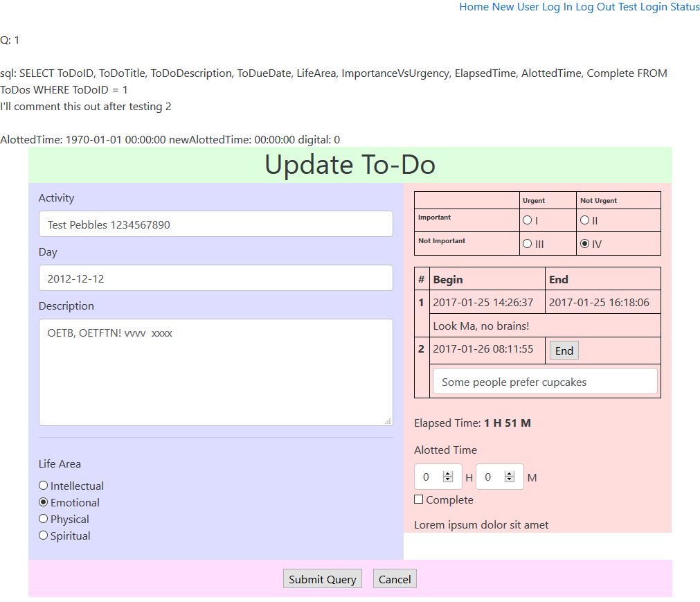This screenshot has width=700, height=602.
Task: Click the Home link
Action: pyautogui.click(x=474, y=7)
